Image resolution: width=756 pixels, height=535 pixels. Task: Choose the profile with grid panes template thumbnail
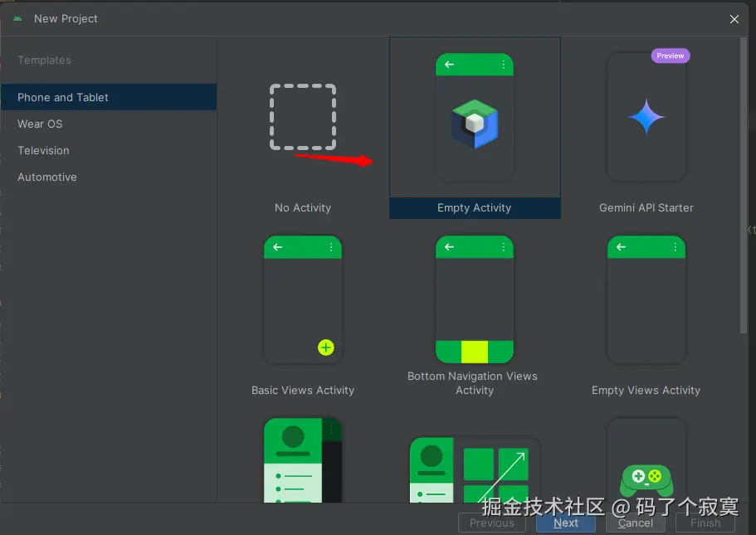click(x=475, y=469)
